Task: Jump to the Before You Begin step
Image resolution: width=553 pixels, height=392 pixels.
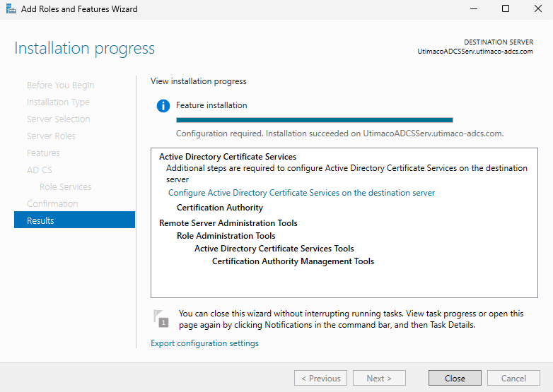Action: (x=60, y=85)
